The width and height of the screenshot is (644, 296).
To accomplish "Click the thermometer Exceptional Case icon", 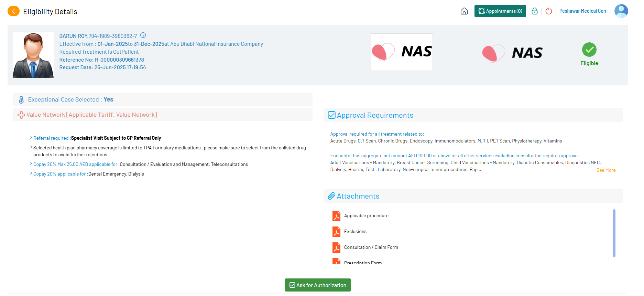I will [x=21, y=100].
